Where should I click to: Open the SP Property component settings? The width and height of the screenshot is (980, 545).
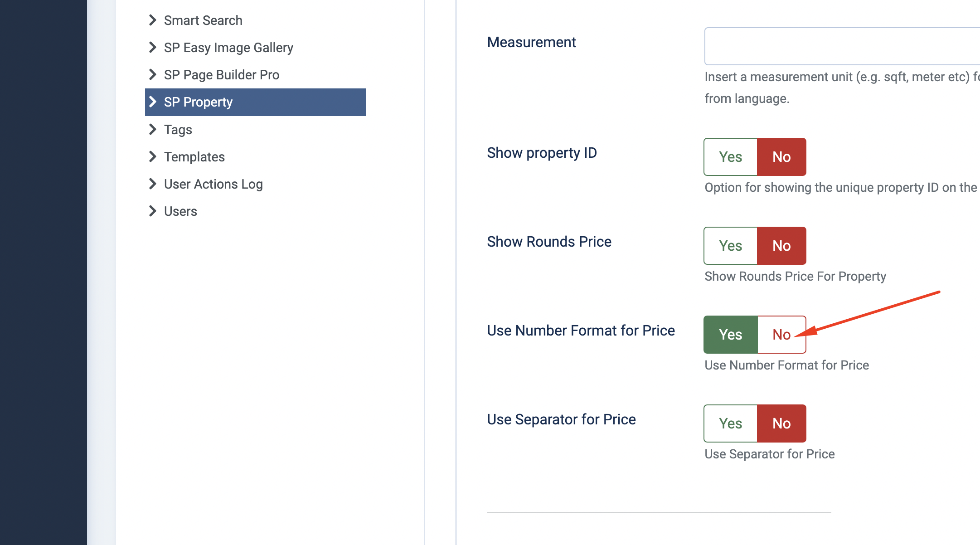click(x=199, y=102)
